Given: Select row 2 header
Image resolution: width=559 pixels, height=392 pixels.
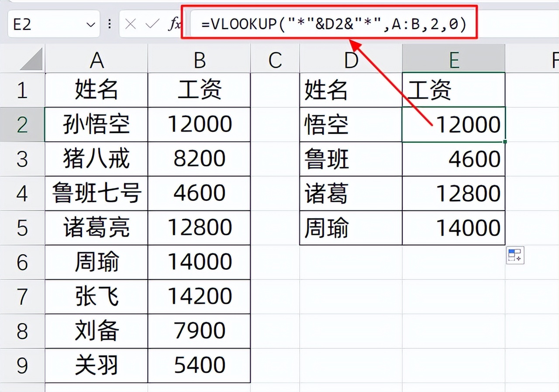Looking at the screenshot, I should [x=22, y=124].
